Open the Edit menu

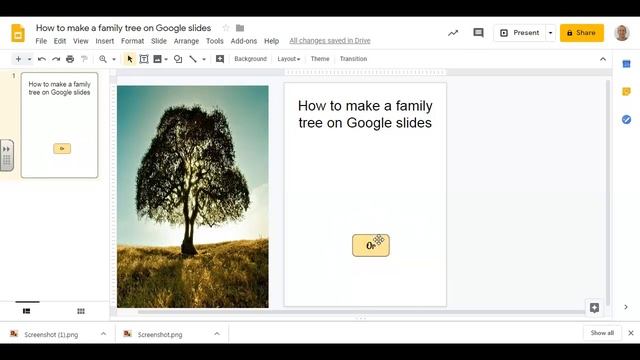(x=60, y=41)
